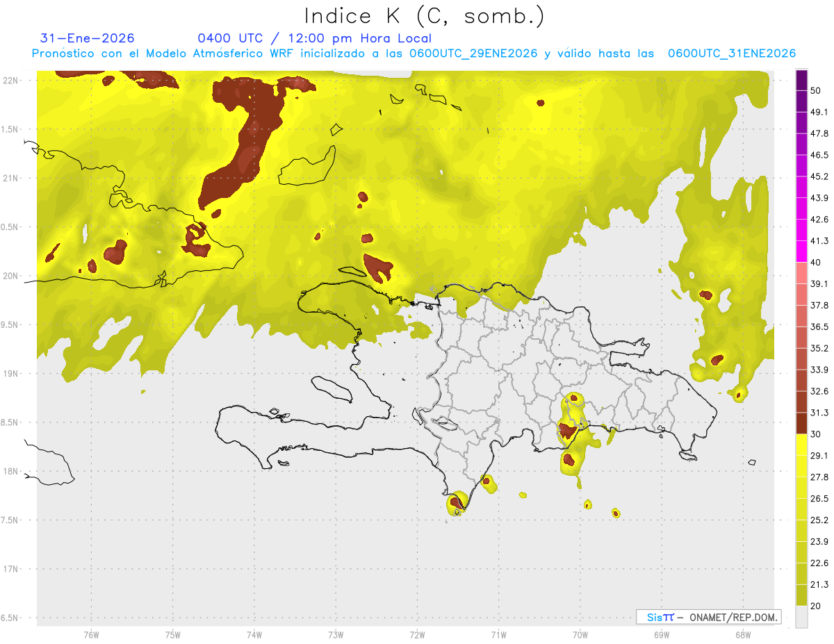This screenshot has height=644, width=834.
Task: Click latitude label "22N"
Action: pyautogui.click(x=10, y=80)
